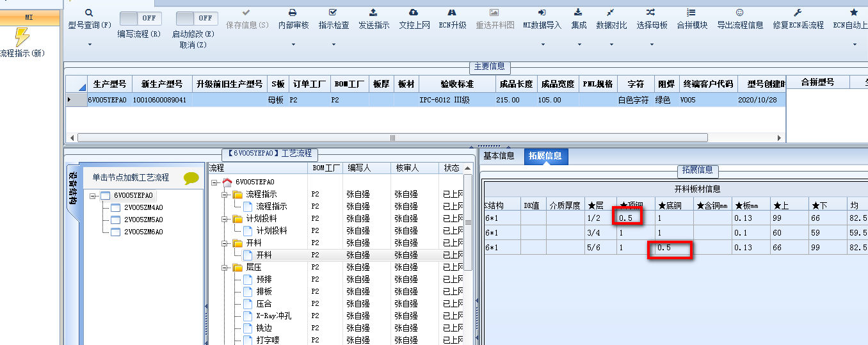Click the 计划投料 folder icon

(237, 218)
